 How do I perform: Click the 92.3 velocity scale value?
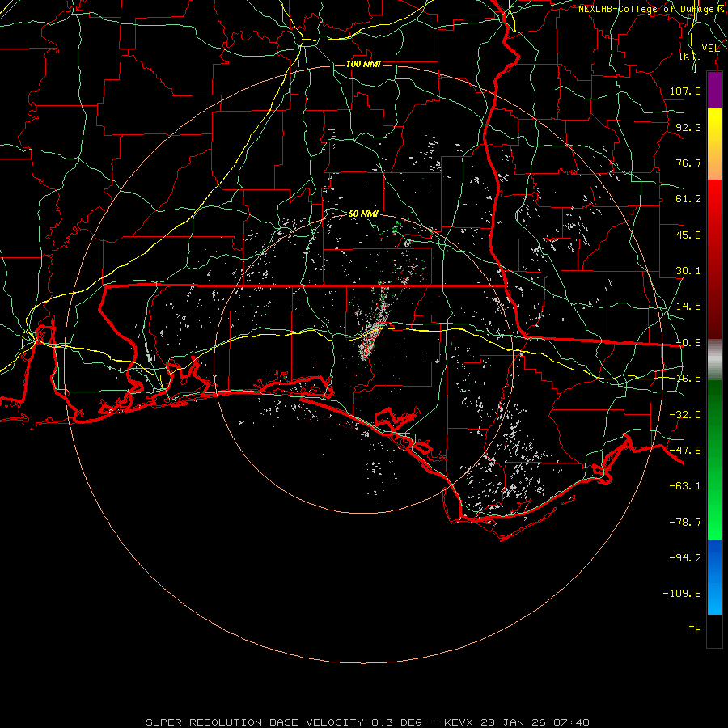pyautogui.click(x=688, y=127)
